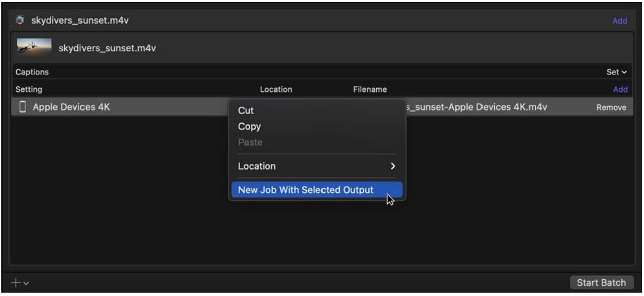Viewport: 644px width, 296px height.
Task: Click the phone device icon in the output row
Action: click(x=23, y=108)
